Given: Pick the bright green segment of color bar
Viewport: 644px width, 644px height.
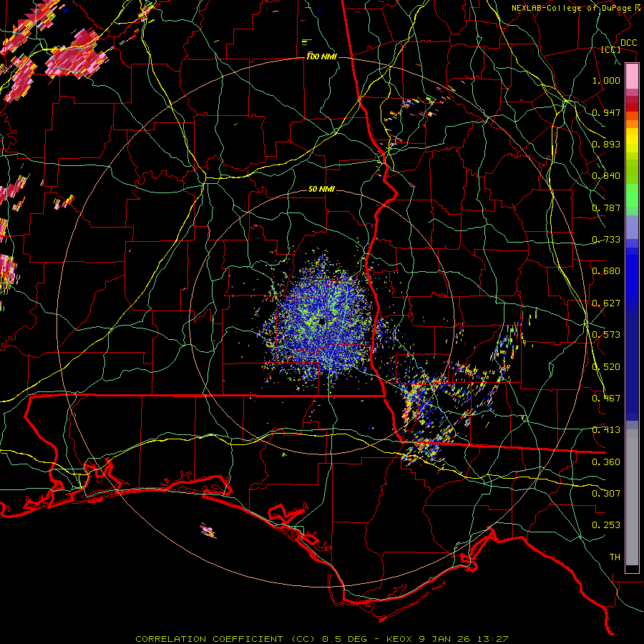Looking at the screenshot, I should pyautogui.click(x=632, y=195).
